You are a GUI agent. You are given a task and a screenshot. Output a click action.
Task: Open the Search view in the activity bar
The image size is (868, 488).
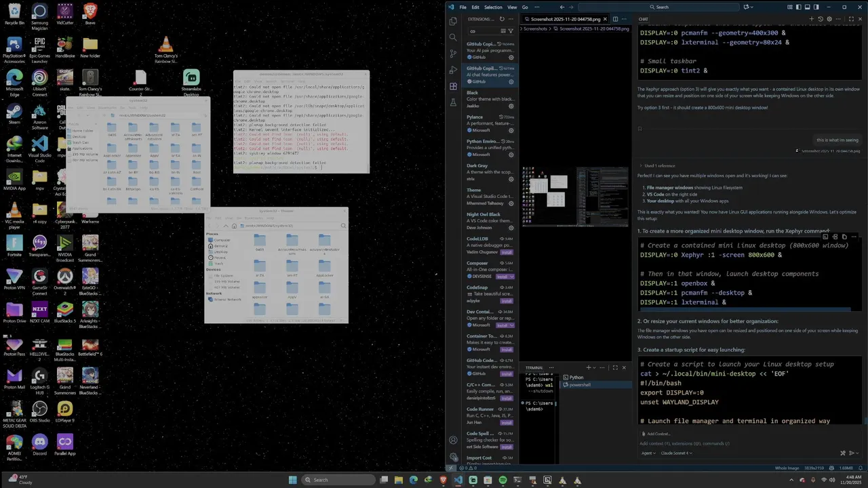[453, 37]
